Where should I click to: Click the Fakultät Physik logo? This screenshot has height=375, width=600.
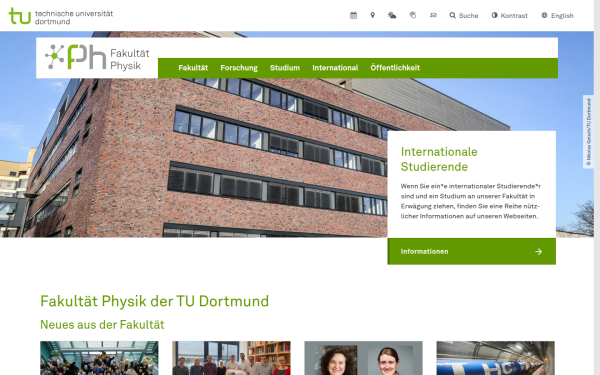pyautogui.click(x=97, y=57)
